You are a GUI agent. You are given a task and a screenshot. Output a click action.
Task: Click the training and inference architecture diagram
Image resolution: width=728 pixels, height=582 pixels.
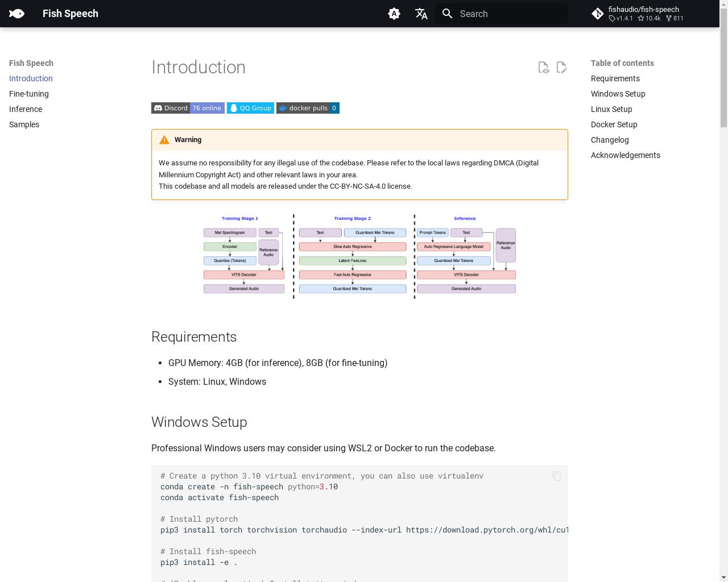pyautogui.click(x=359, y=256)
